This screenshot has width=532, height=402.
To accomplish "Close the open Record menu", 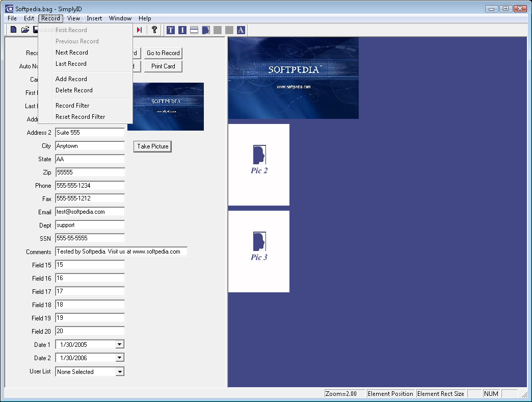I will pyautogui.click(x=50, y=18).
